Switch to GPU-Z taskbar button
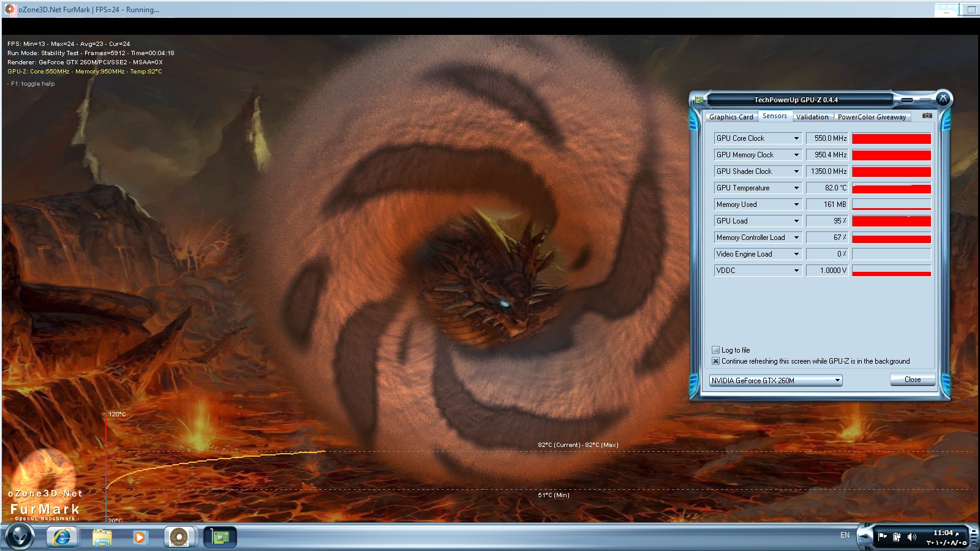 tap(220, 538)
